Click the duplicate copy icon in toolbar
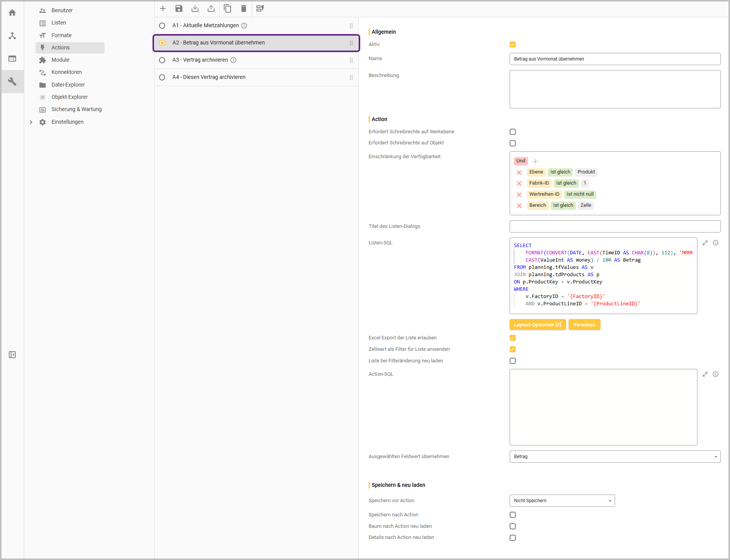Screen dimensions: 730x560 [228, 8]
